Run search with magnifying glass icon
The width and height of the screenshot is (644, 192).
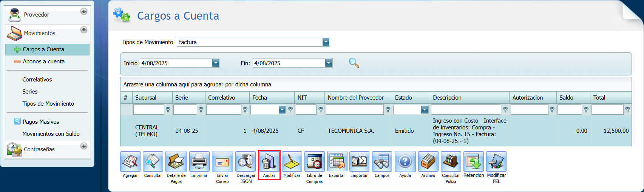(x=354, y=63)
